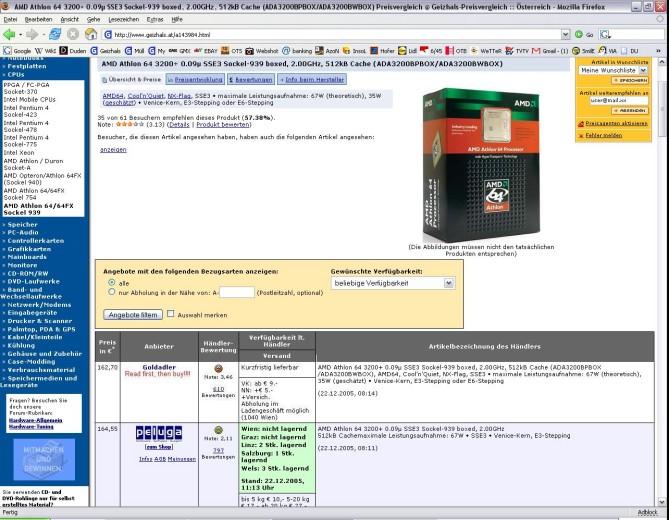Go back with the green arrow button
Viewport: 669px width, 520px height.
pyautogui.click(x=9, y=35)
